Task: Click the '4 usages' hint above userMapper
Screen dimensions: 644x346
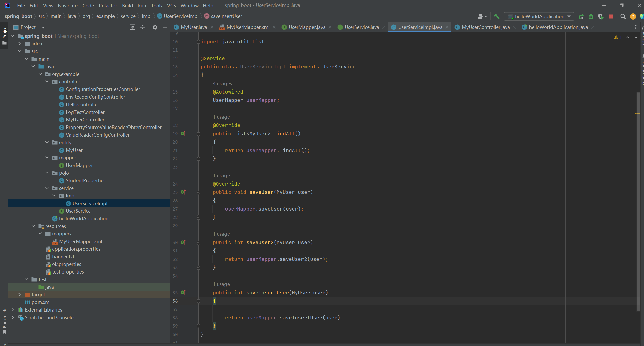Action: (x=222, y=83)
